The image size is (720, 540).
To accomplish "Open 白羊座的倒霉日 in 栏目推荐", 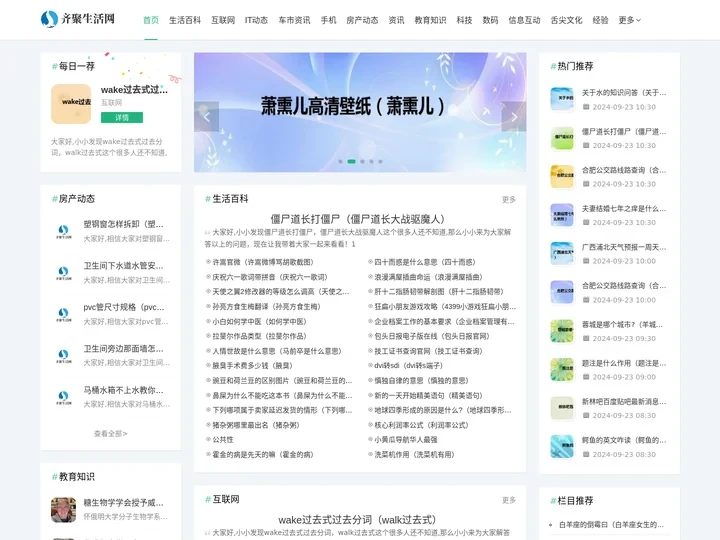I will [x=611, y=524].
